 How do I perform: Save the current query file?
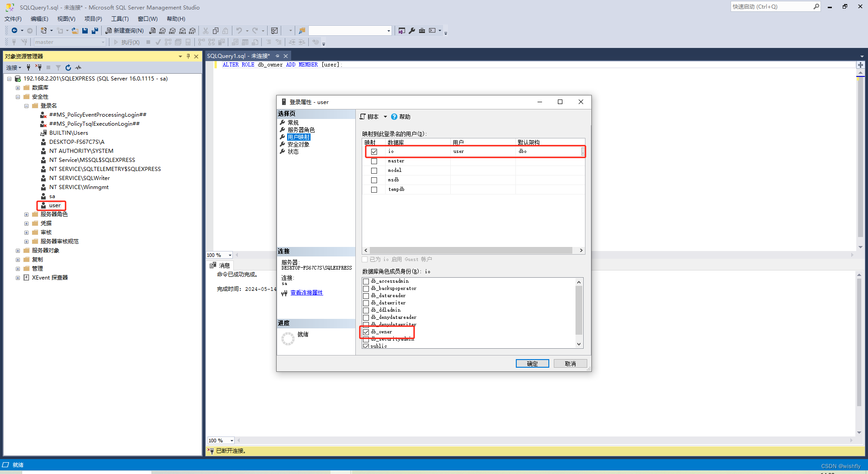tap(85, 30)
